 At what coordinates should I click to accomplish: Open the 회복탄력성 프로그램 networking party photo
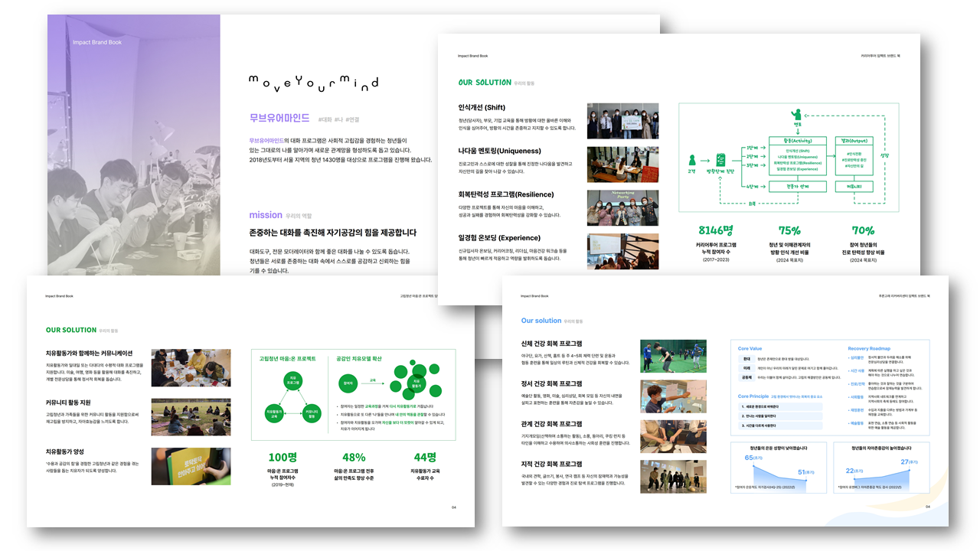[x=622, y=207]
